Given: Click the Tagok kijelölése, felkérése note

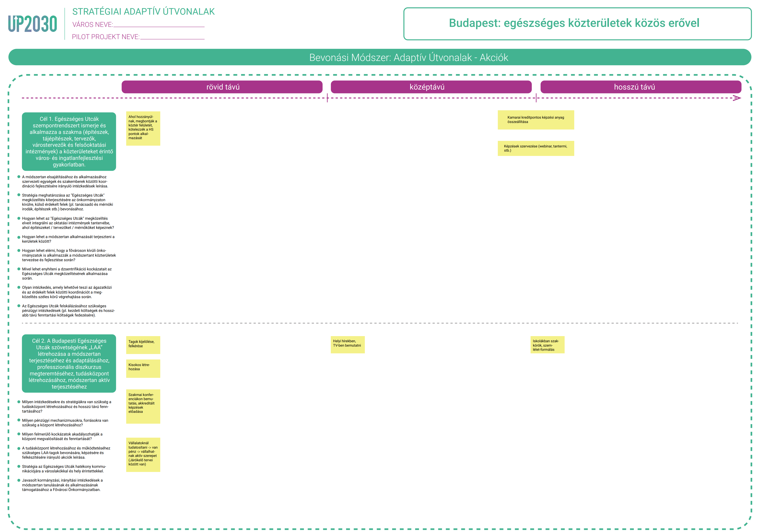Looking at the screenshot, I should pyautogui.click(x=143, y=345).
